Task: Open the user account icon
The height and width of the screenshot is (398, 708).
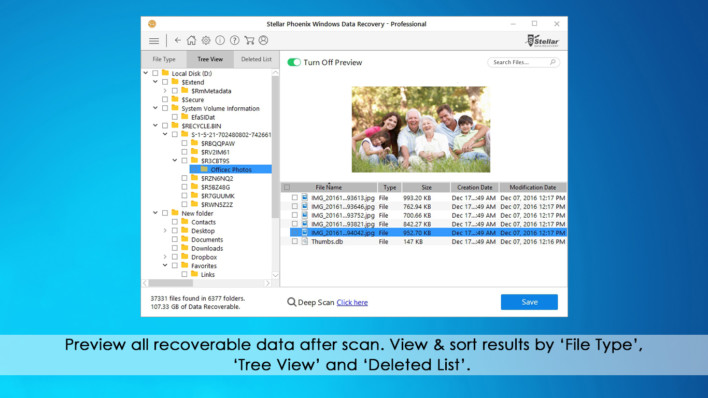Action: pyautogui.click(x=263, y=40)
